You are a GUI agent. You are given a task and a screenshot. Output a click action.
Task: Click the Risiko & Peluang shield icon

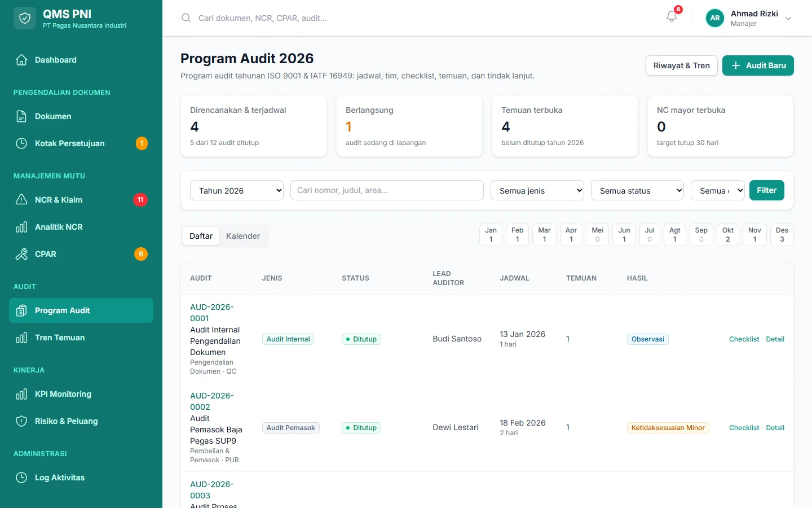pos(21,421)
